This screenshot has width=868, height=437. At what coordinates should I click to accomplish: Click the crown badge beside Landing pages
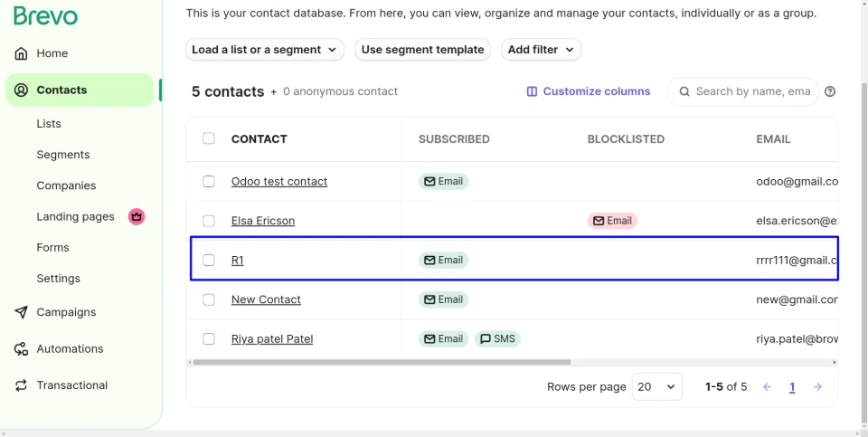(x=137, y=216)
